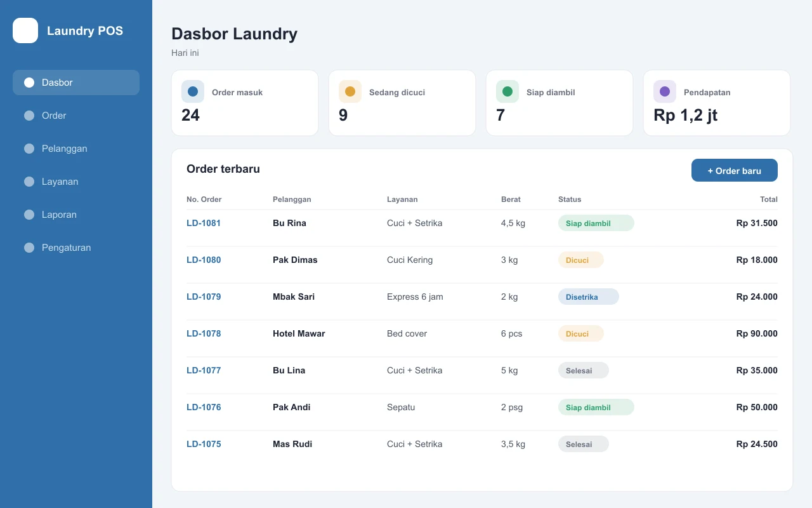Click customer name Mbak Sari
Image resolution: width=812 pixels, height=508 pixels.
[x=294, y=297]
